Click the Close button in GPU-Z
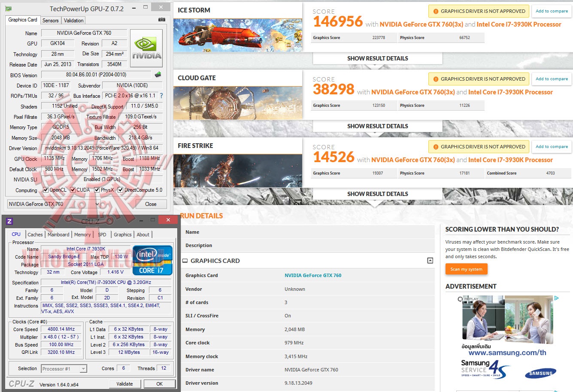The image size is (573, 392). [151, 204]
